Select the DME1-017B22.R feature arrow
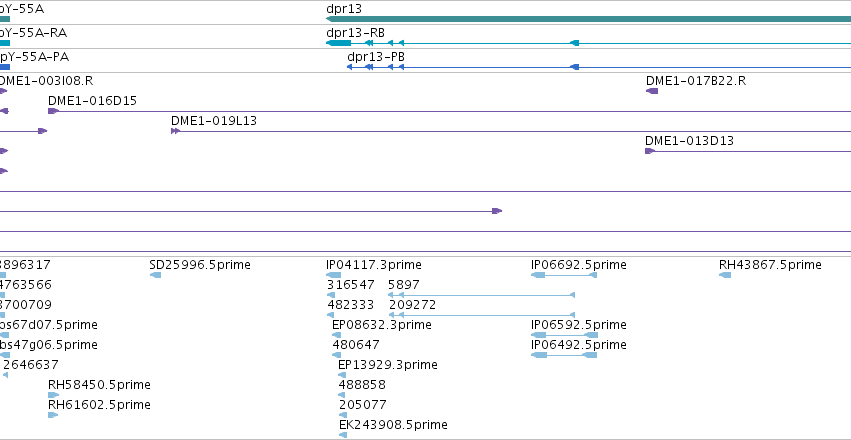Viewport: 851px width, 440px height. point(652,91)
